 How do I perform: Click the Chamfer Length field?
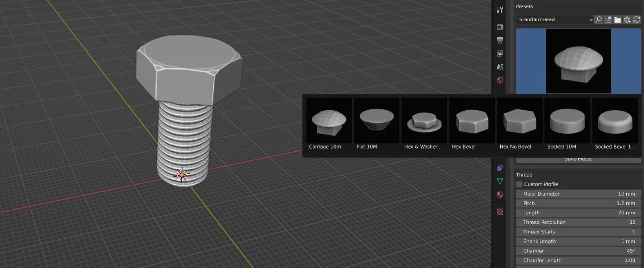coord(578,260)
